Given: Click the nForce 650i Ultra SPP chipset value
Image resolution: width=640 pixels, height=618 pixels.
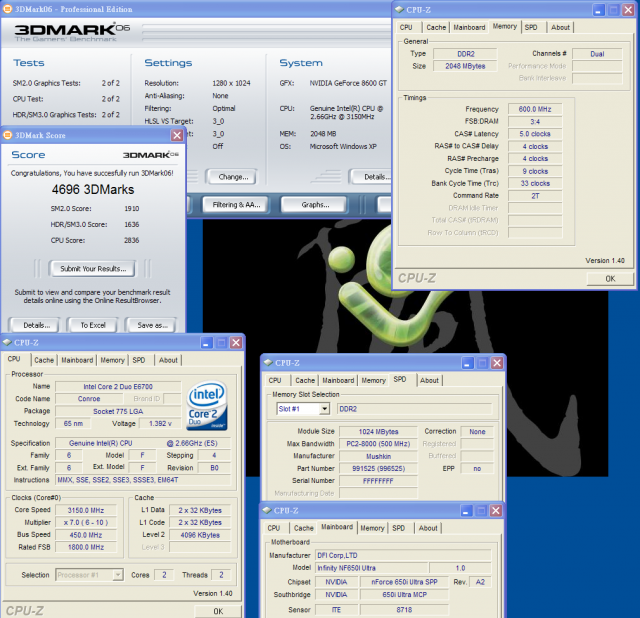Looking at the screenshot, I should (404, 582).
